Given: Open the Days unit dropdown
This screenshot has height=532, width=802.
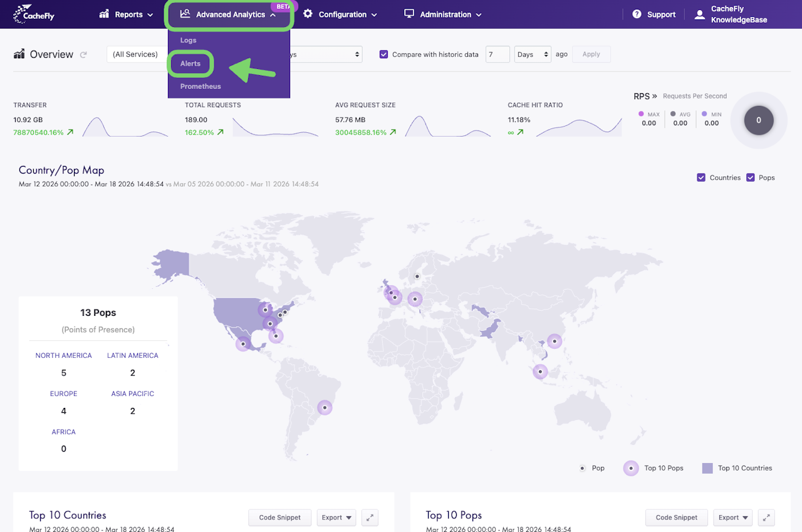Looking at the screenshot, I should [532, 55].
